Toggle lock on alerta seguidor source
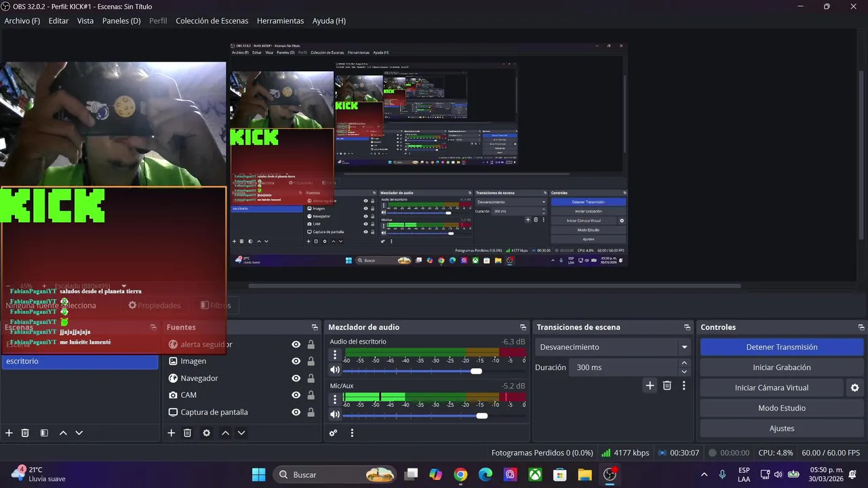Image resolution: width=868 pixels, height=488 pixels. tap(311, 344)
